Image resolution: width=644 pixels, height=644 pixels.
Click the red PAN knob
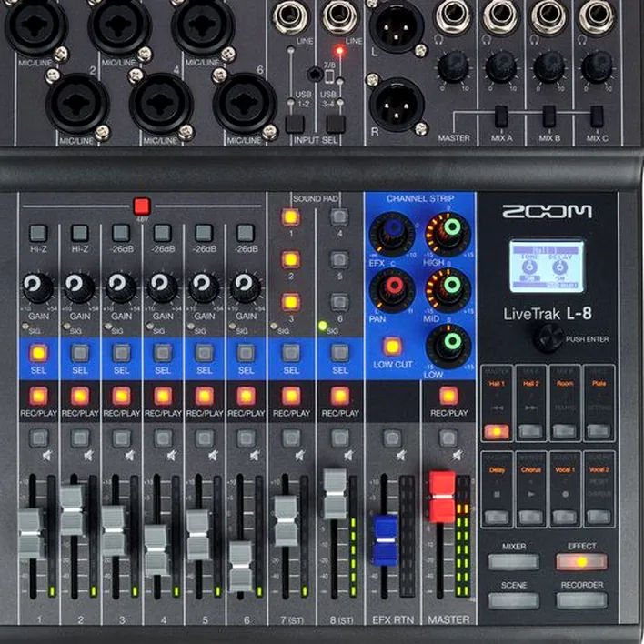[x=392, y=290]
